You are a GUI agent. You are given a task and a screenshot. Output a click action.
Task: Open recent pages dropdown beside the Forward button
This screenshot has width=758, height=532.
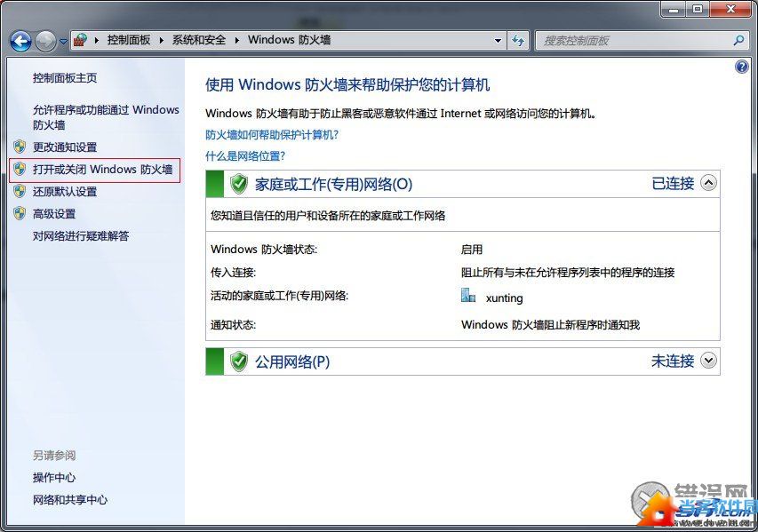tap(63, 42)
